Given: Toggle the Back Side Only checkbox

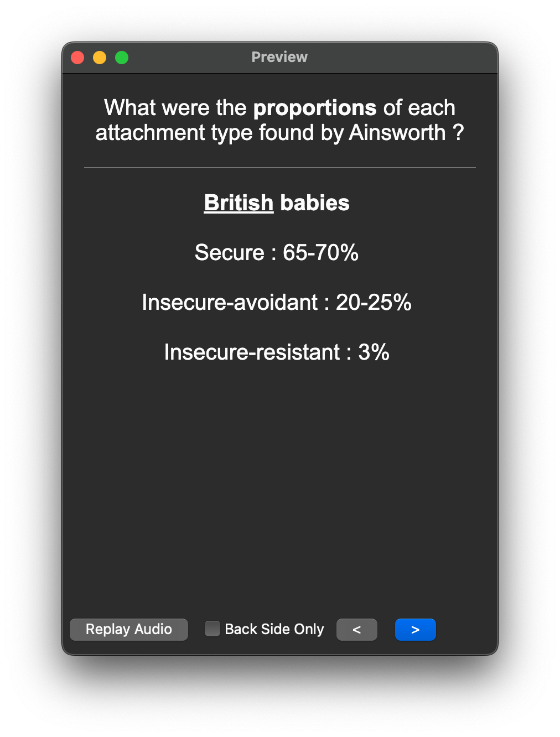Looking at the screenshot, I should coord(212,629).
